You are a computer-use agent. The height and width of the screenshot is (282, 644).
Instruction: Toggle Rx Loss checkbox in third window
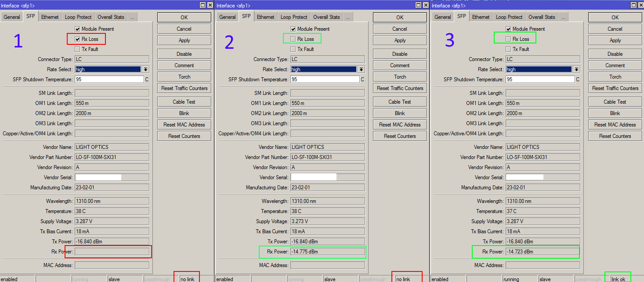click(508, 39)
